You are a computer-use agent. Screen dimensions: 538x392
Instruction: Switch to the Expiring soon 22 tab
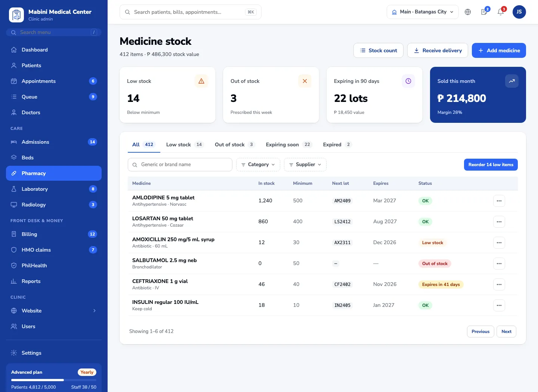click(x=289, y=144)
